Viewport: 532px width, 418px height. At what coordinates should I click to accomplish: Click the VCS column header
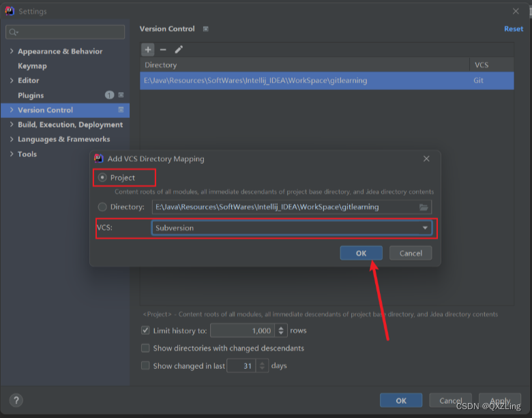492,65
